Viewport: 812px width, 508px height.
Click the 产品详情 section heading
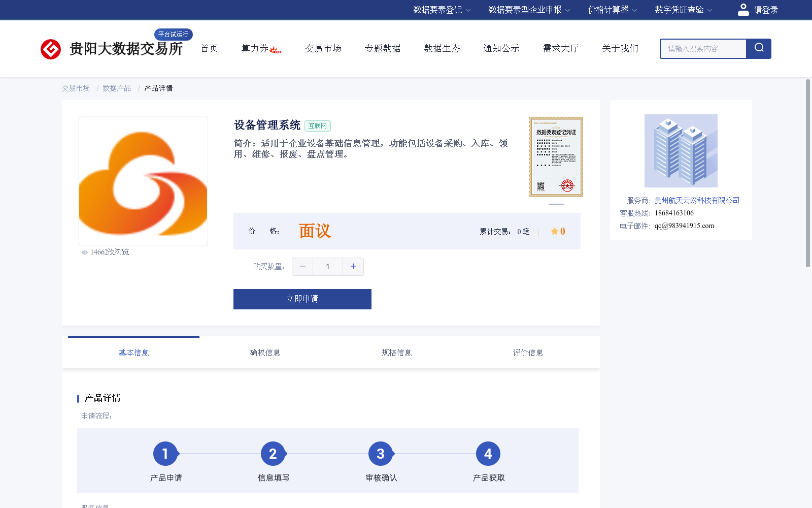pyautogui.click(x=103, y=398)
